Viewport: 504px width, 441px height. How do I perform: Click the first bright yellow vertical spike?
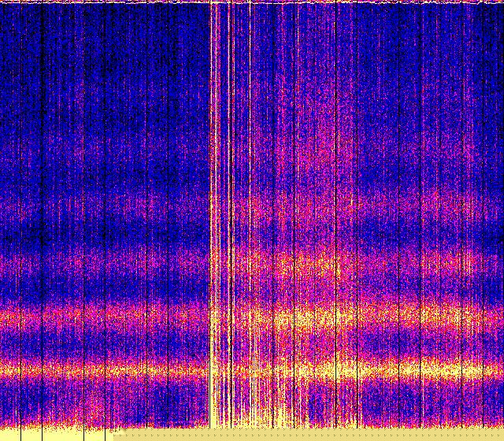211,197
